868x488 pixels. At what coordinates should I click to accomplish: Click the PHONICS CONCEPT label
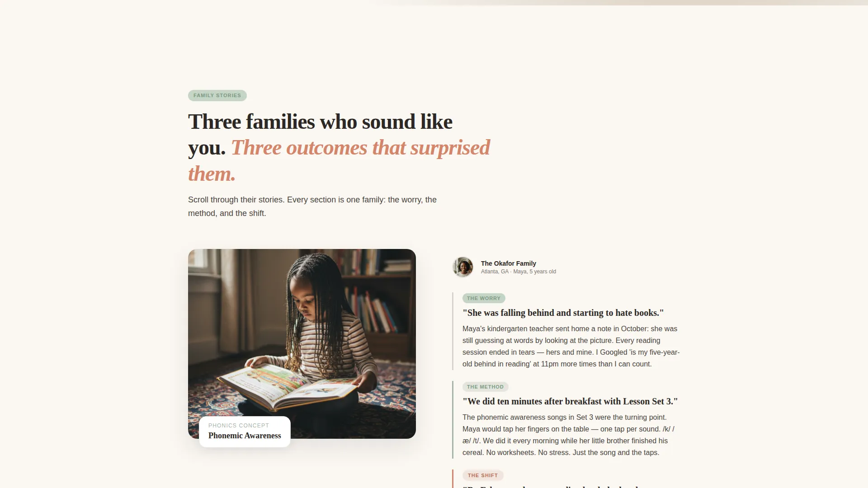pos(239,426)
